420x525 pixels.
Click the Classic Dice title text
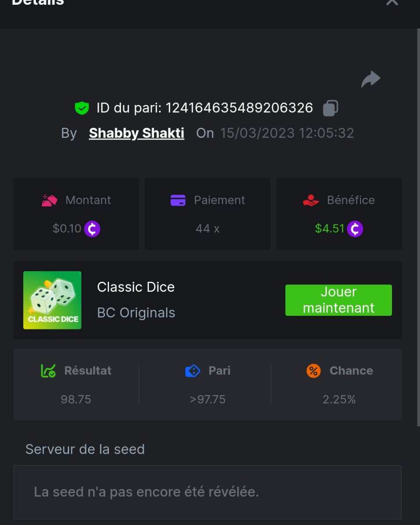tap(136, 287)
